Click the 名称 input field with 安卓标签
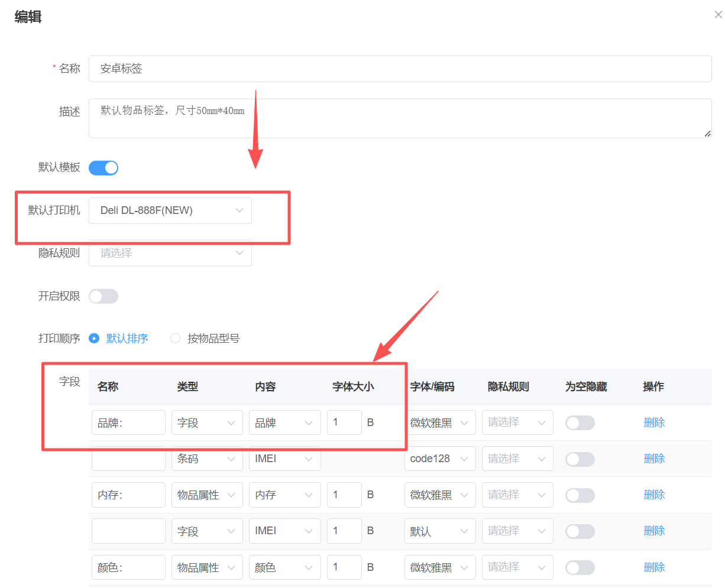 pyautogui.click(x=400, y=69)
